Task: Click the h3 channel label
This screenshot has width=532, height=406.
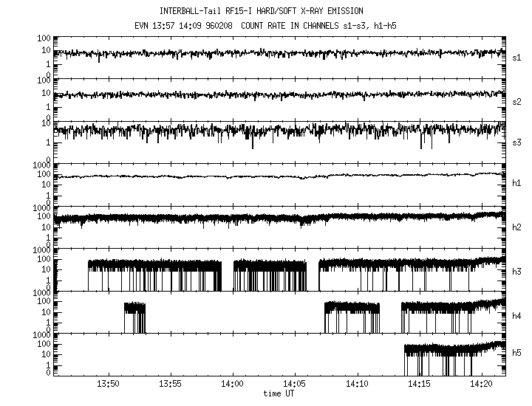Action: point(516,271)
